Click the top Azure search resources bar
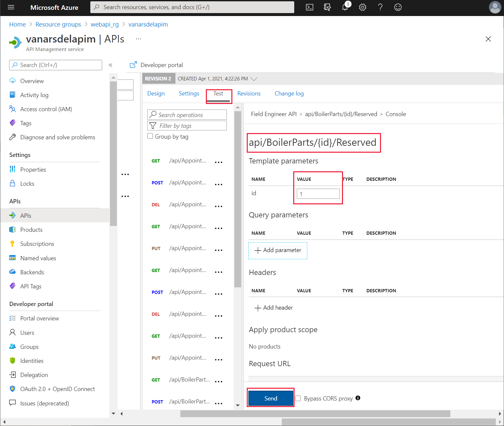This screenshot has width=504, height=426. pos(192,7)
